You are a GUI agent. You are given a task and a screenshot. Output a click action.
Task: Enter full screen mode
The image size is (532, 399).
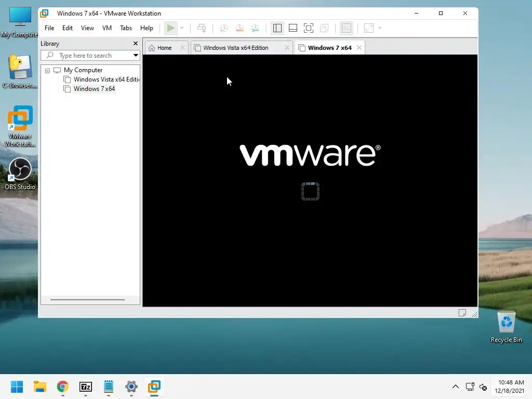pyautogui.click(x=309, y=28)
